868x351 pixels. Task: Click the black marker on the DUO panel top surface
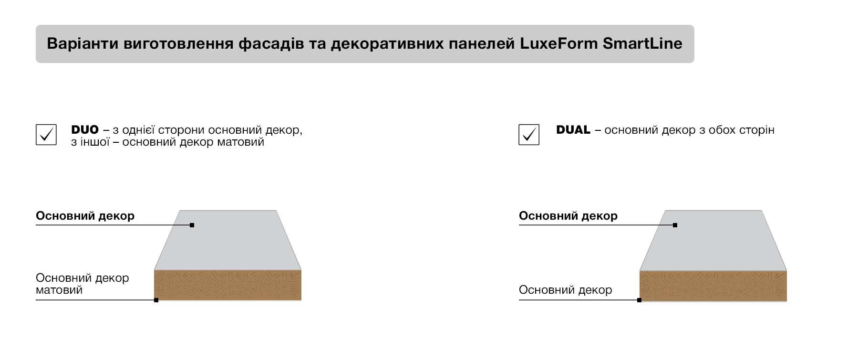tap(192, 225)
